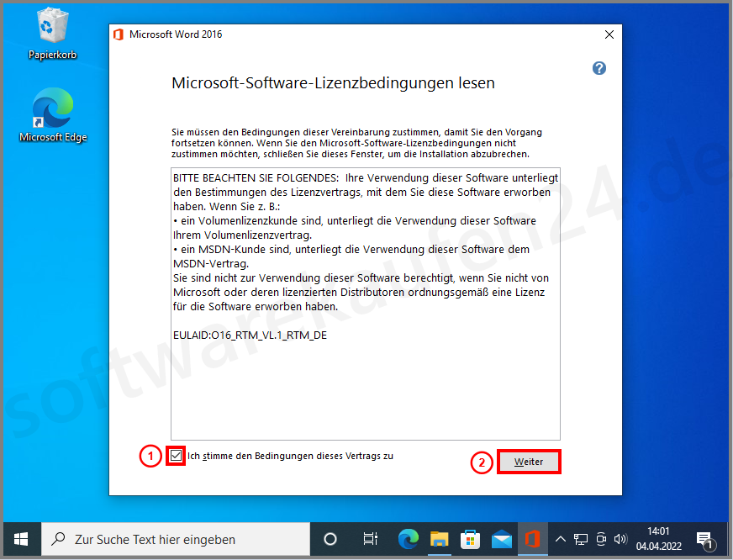Click the network status tray icon

[x=581, y=539]
